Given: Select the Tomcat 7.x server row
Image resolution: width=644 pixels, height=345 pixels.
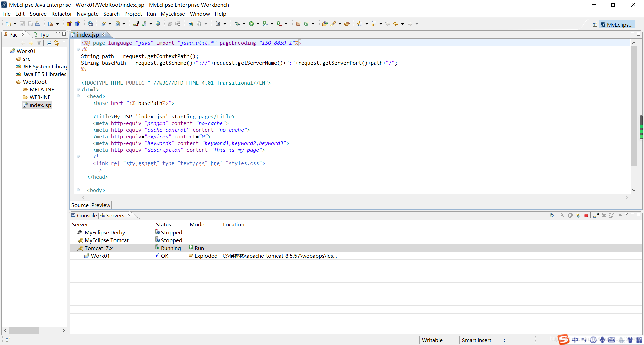Looking at the screenshot, I should tap(356, 248).
